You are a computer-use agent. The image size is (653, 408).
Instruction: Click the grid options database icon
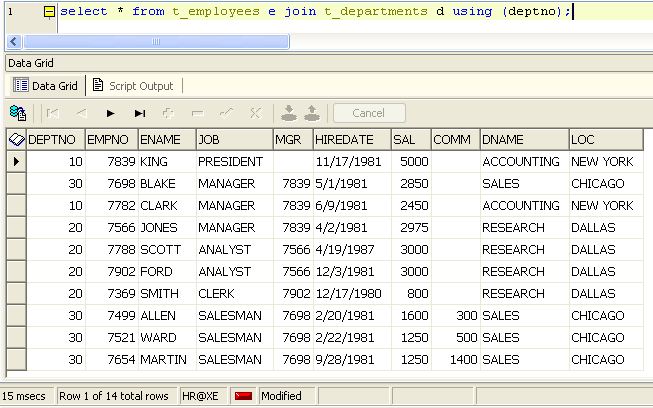point(17,113)
